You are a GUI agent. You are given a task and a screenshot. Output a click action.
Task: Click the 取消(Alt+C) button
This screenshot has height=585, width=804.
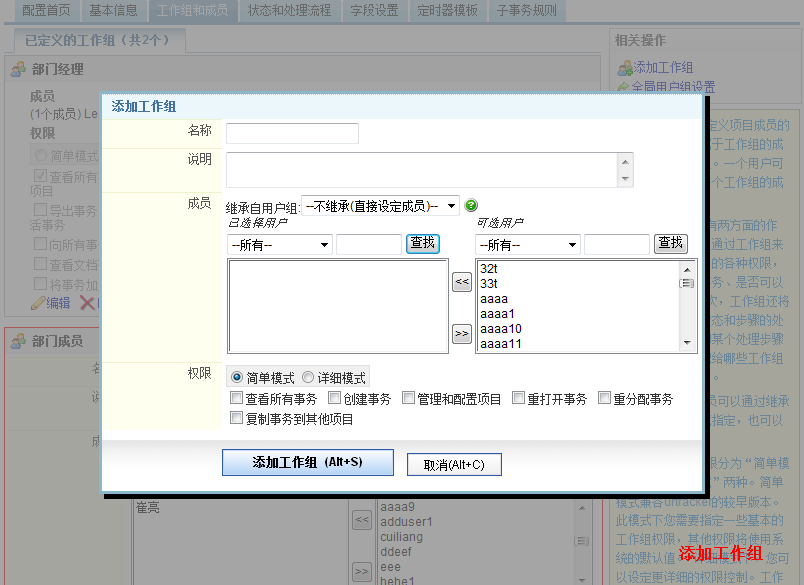point(453,465)
